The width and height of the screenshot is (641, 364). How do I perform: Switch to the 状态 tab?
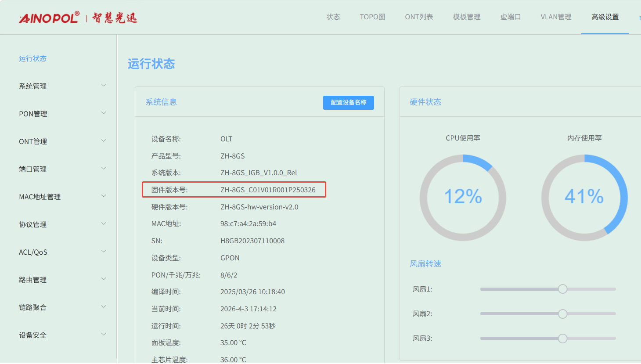(x=333, y=17)
